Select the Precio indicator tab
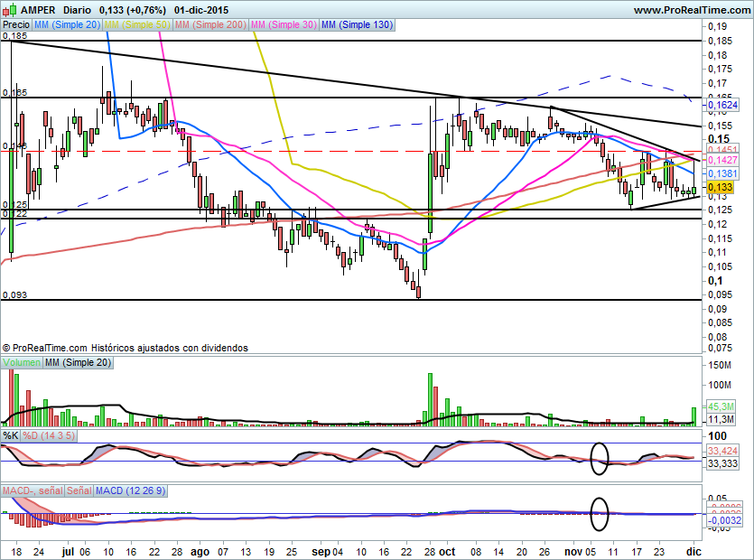 (x=15, y=25)
